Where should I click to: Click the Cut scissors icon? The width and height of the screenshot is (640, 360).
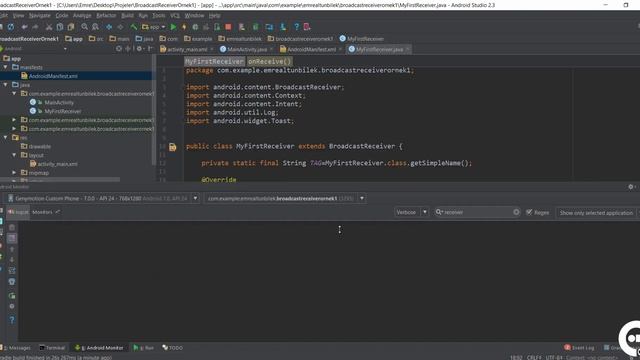[49, 27]
